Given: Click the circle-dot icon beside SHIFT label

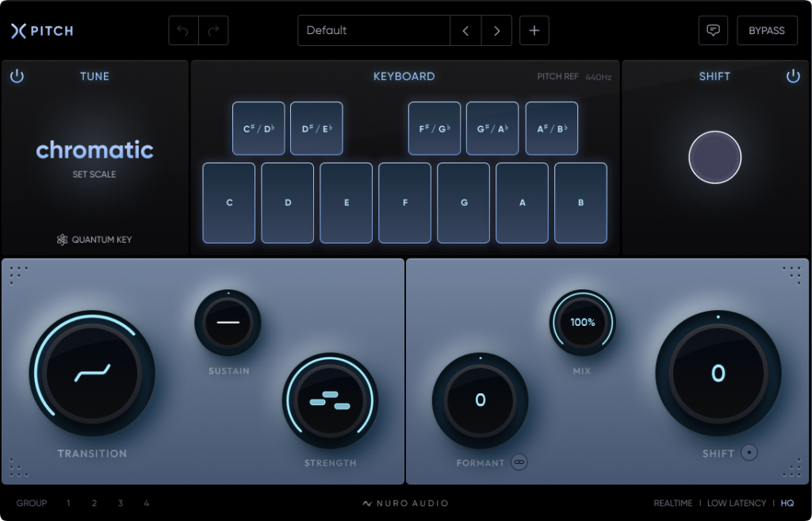Looking at the screenshot, I should coord(749,453).
